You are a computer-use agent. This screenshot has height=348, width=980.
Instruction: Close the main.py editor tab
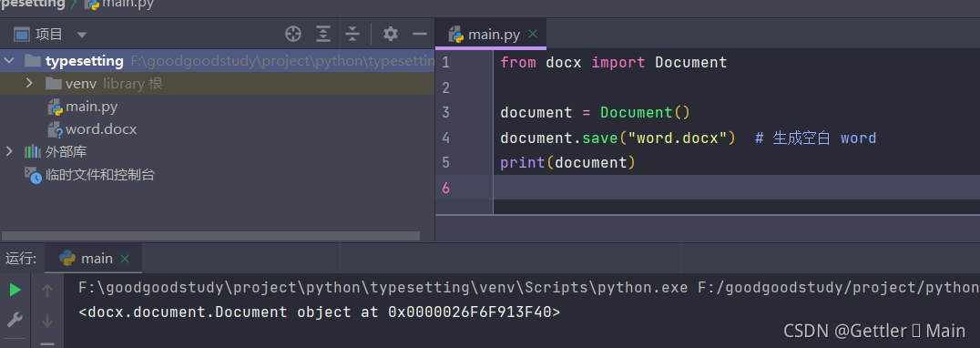533,34
